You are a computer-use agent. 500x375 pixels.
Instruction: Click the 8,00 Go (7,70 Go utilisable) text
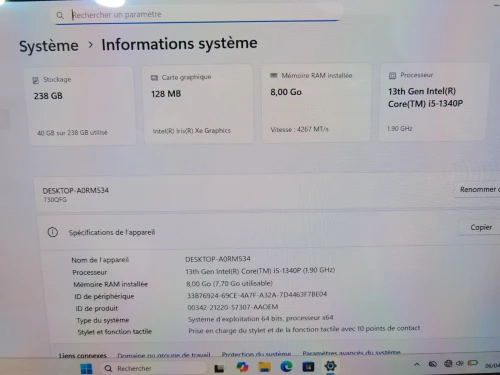[x=229, y=283]
